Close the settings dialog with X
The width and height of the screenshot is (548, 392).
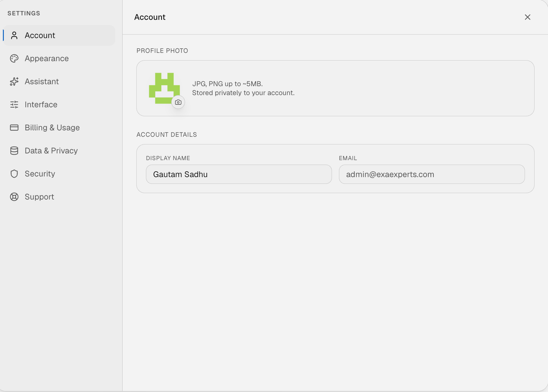(x=528, y=17)
